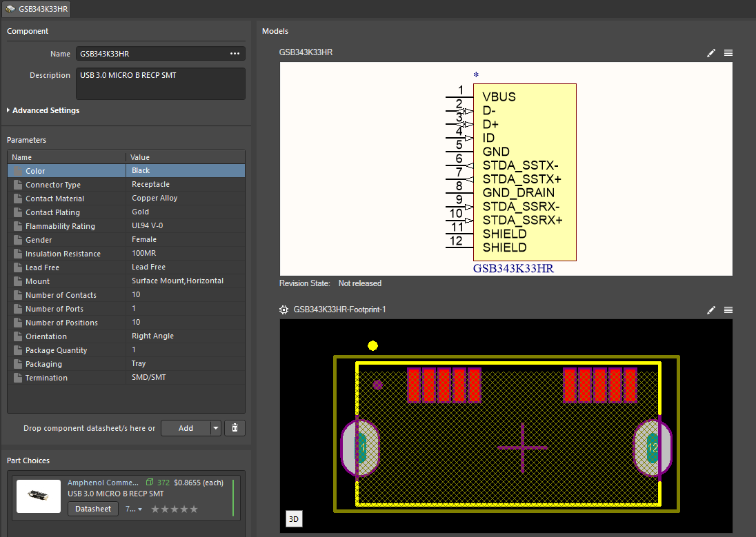Open the Add button dropdown arrow

(x=215, y=428)
